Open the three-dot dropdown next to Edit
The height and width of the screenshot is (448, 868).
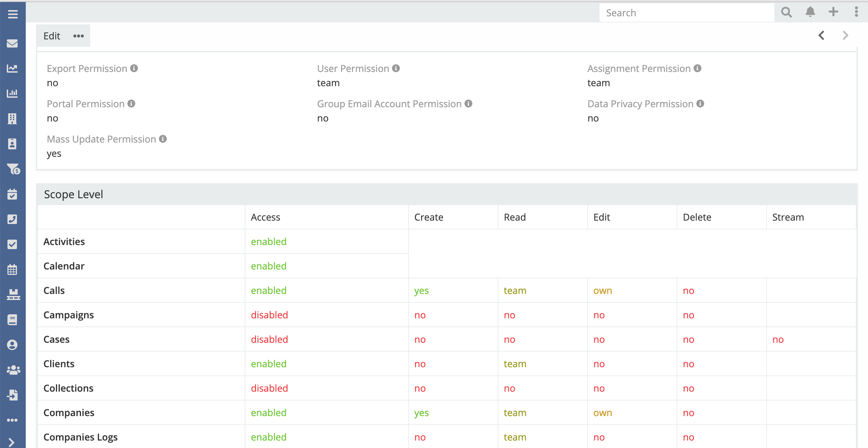[78, 36]
